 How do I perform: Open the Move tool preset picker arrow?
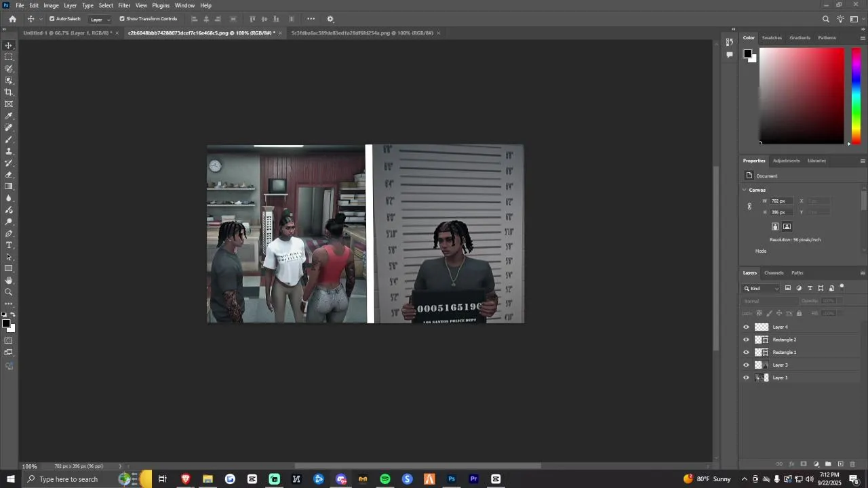41,19
